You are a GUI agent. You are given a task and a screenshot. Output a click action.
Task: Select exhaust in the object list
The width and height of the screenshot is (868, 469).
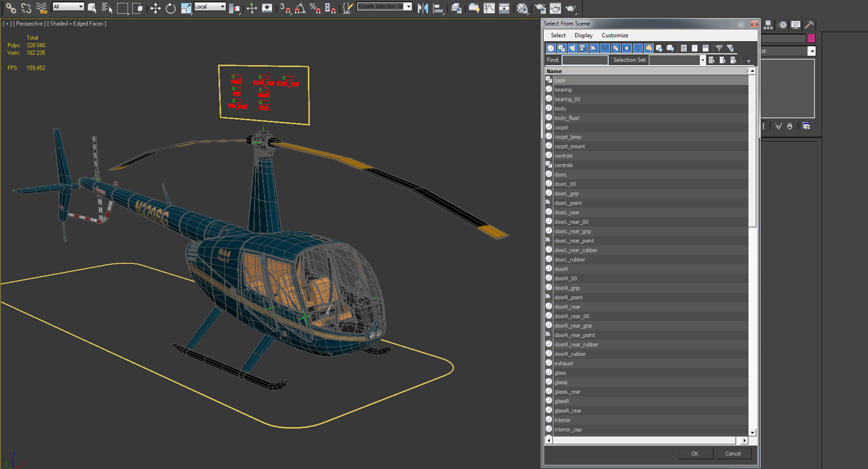pyautogui.click(x=647, y=363)
